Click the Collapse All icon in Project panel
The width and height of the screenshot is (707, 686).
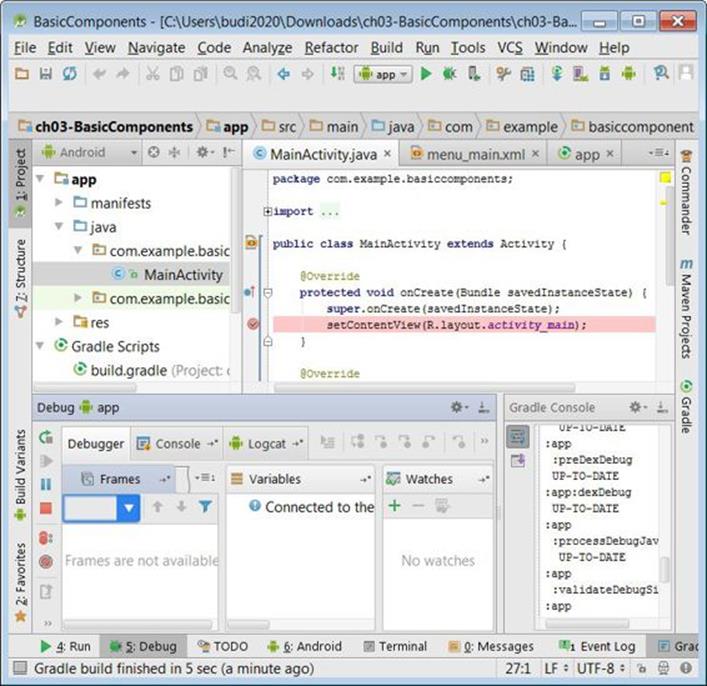click(x=174, y=152)
